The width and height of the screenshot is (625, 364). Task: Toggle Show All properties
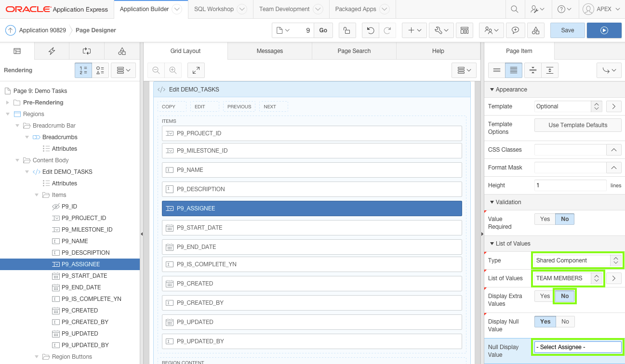tap(514, 70)
